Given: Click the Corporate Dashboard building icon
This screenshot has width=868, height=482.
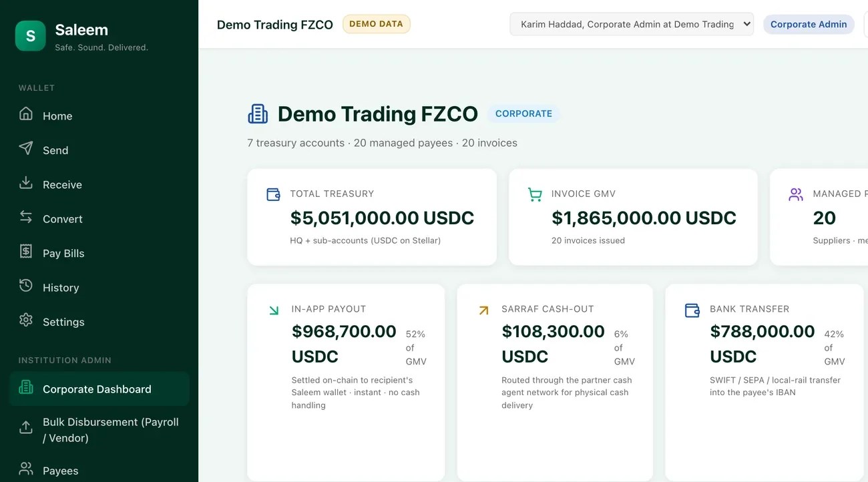Looking at the screenshot, I should point(26,387).
